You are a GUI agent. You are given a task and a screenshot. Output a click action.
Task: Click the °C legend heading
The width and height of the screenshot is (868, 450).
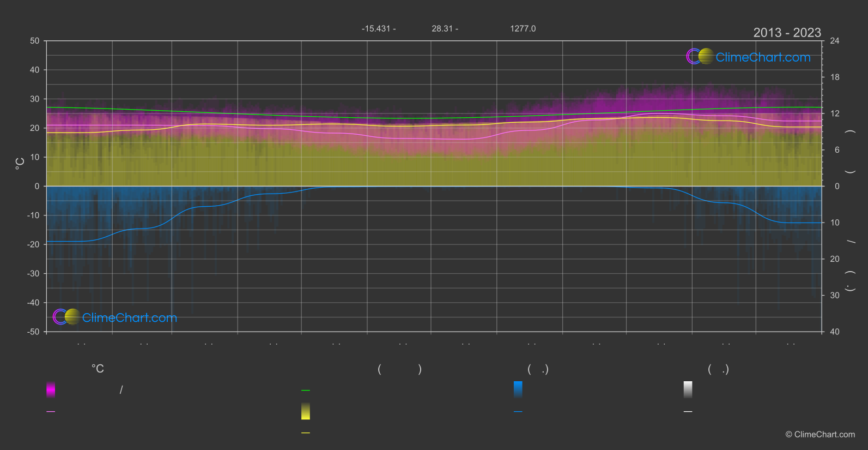tap(98, 369)
